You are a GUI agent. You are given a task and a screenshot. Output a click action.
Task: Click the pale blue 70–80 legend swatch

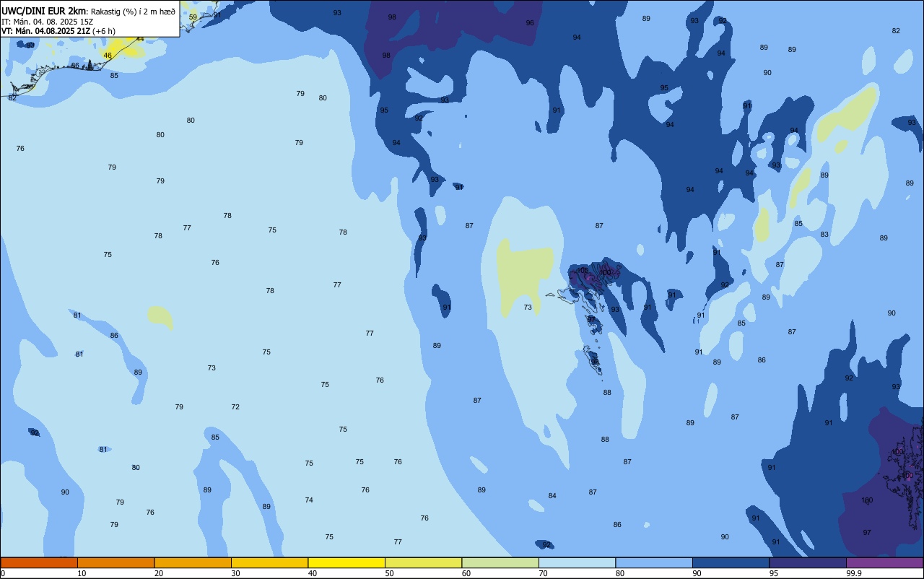click(577, 562)
